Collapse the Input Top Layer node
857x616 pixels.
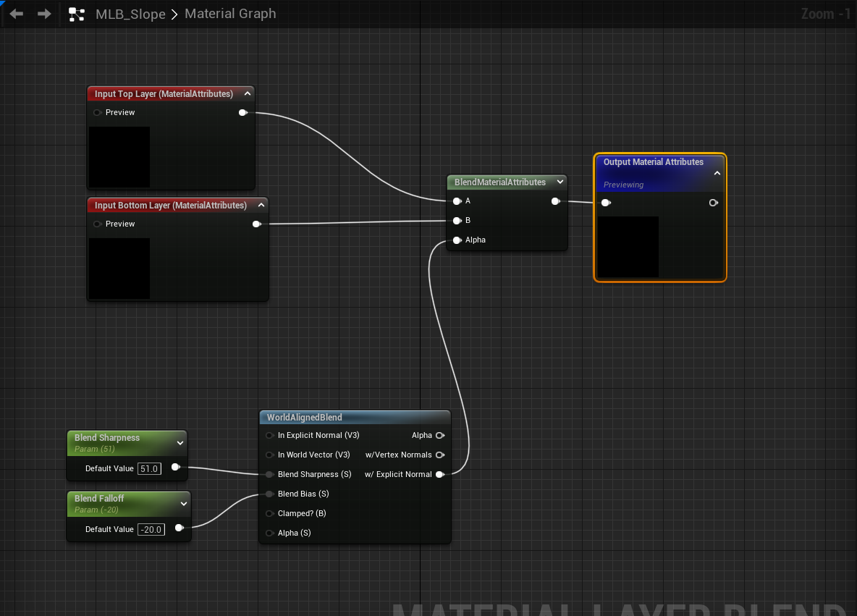(248, 93)
